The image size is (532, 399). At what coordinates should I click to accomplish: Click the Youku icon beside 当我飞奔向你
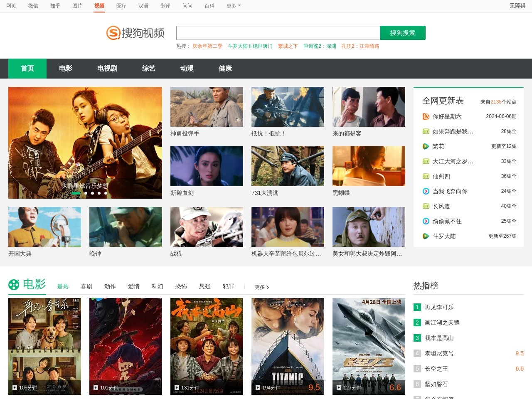(x=426, y=192)
